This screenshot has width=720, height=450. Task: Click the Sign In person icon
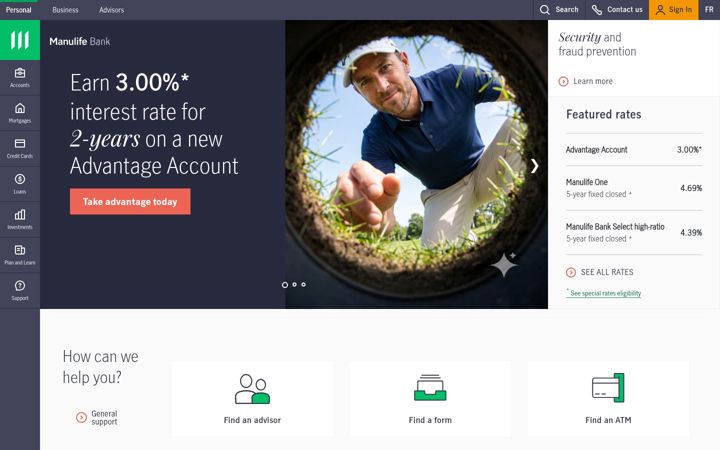click(x=660, y=10)
